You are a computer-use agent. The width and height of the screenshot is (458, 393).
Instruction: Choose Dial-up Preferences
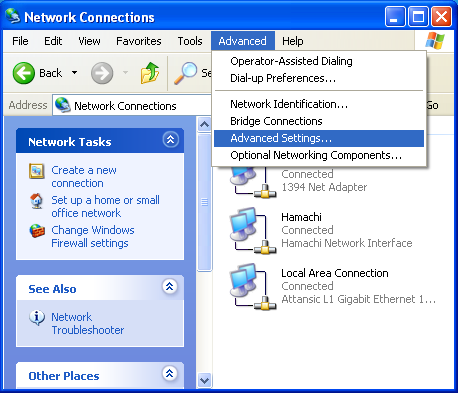pos(319,78)
